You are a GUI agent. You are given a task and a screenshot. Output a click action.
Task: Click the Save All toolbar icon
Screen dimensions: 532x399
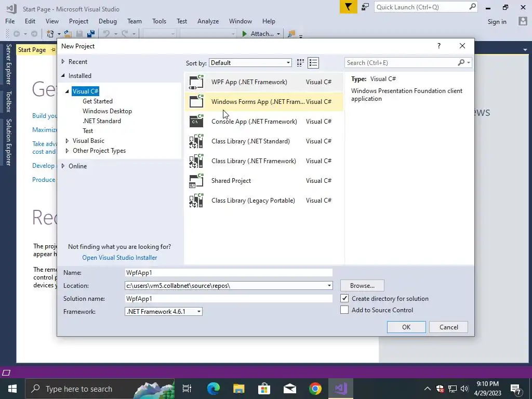(x=90, y=34)
